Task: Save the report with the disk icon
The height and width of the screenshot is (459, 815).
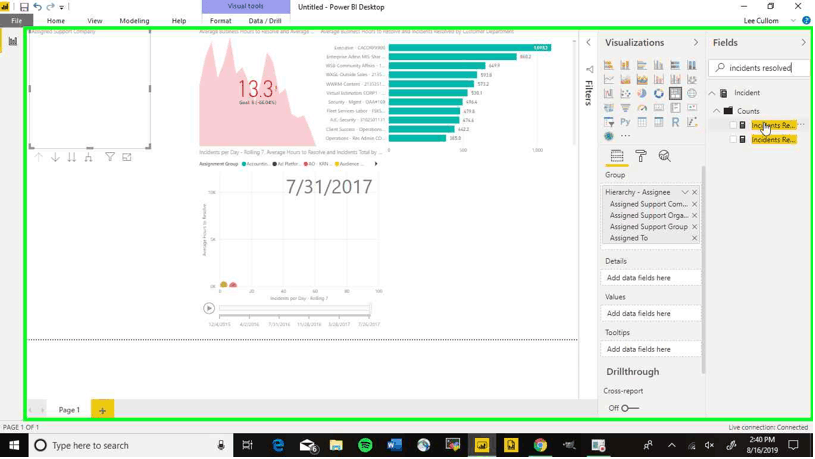Action: click(24, 7)
